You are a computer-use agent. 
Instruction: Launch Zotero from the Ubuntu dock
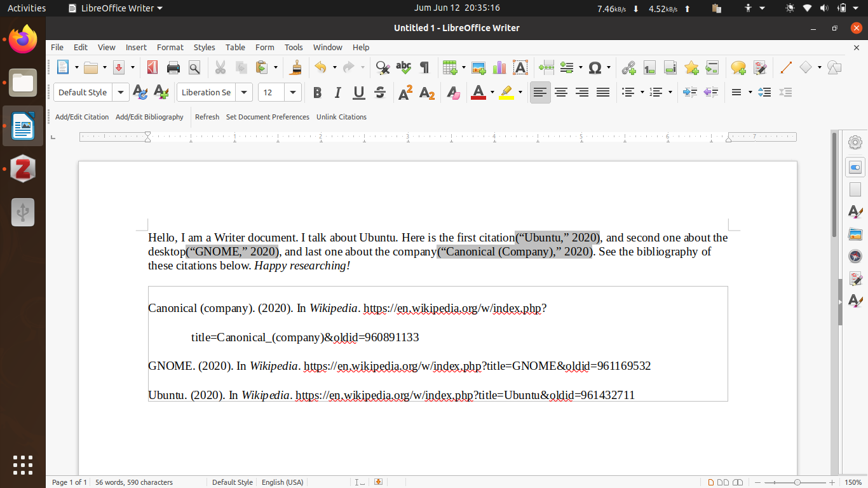pyautogui.click(x=23, y=168)
